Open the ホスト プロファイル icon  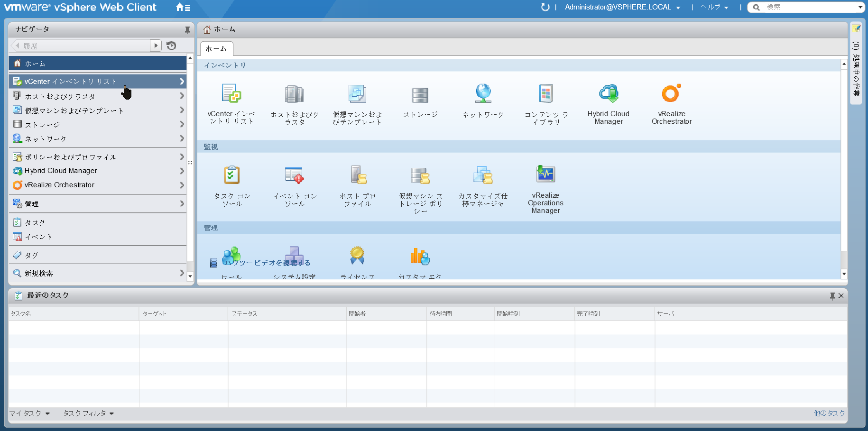coord(359,175)
